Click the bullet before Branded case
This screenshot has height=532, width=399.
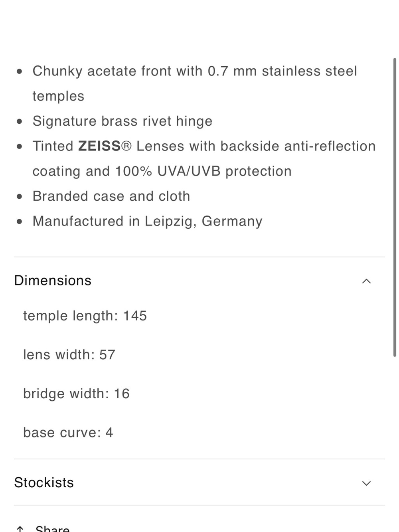click(20, 197)
